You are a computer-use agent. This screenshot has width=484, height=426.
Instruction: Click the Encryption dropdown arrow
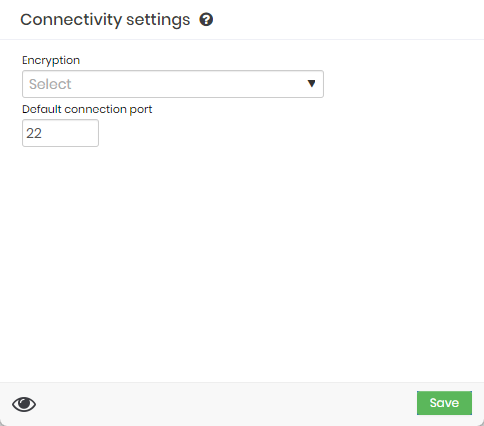[x=311, y=83]
